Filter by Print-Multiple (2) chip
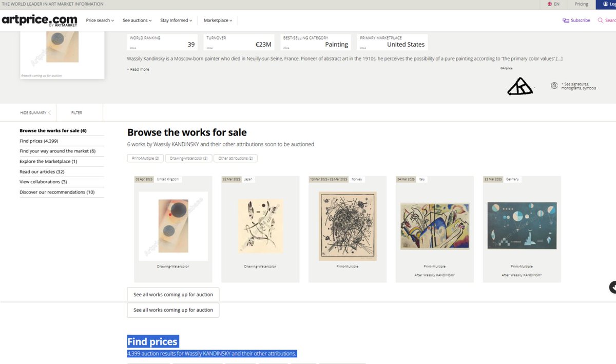Screen dimensions: 616x364 pos(145,158)
